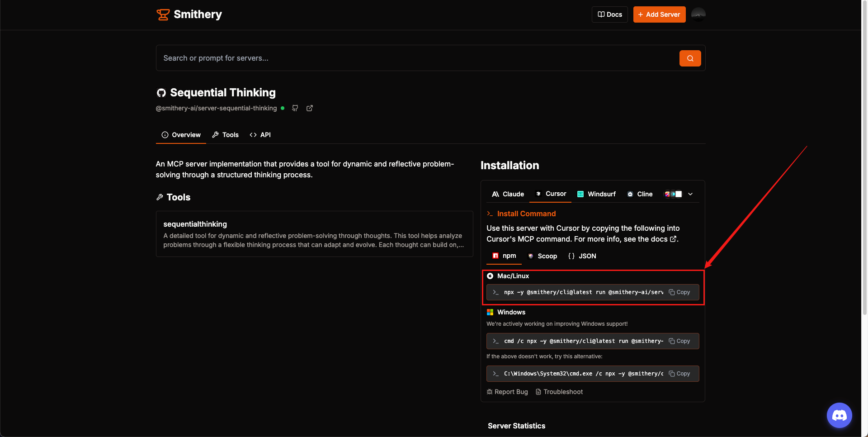Expand the more clients chevron dropdown
Viewport: 868px width, 437px height.
pos(690,194)
